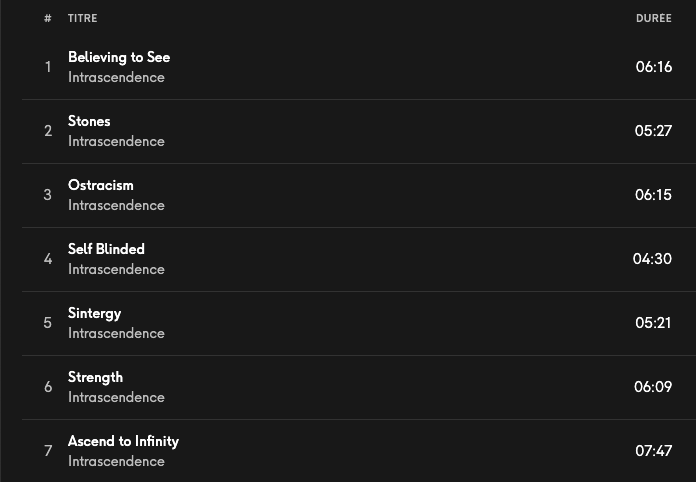The width and height of the screenshot is (696, 482).
Task: Sort by the DUREE column header
Action: coord(653,19)
